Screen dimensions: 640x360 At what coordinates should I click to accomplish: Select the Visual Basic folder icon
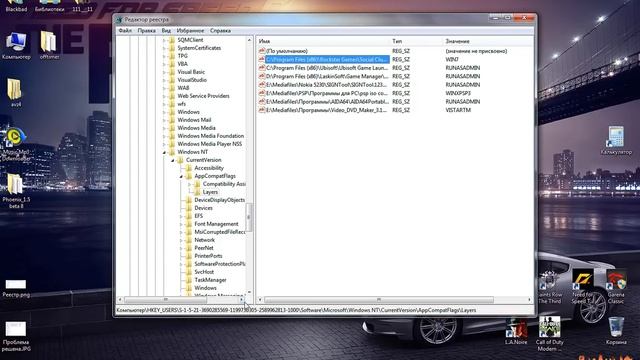(x=172, y=72)
